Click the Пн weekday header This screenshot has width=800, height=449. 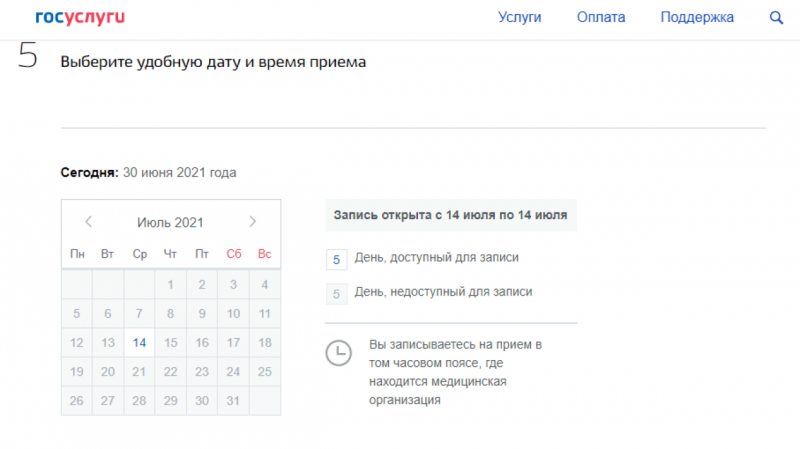click(x=77, y=254)
